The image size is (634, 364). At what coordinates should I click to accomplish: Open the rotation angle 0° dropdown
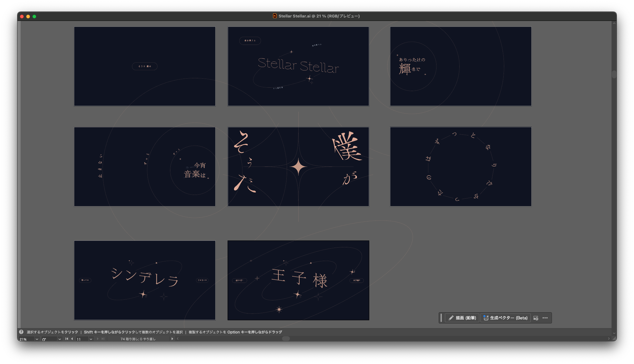pyautogui.click(x=60, y=339)
